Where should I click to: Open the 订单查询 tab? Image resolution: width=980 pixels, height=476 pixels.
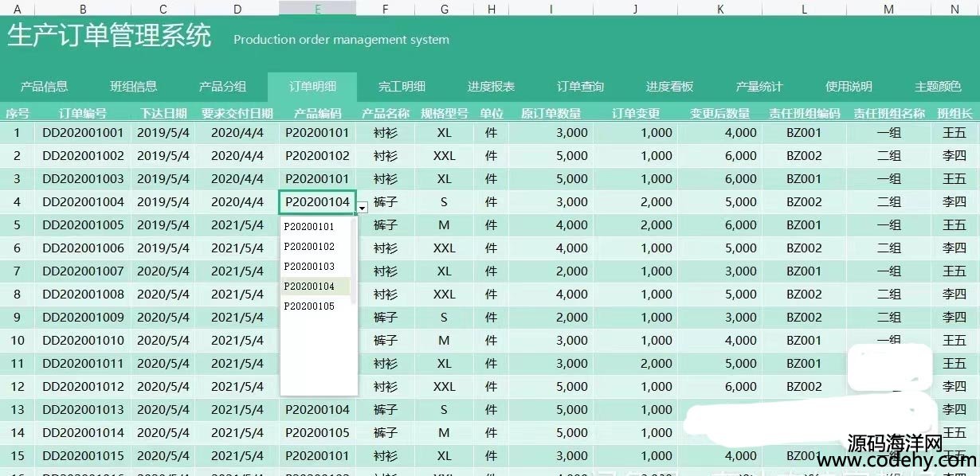point(580,87)
